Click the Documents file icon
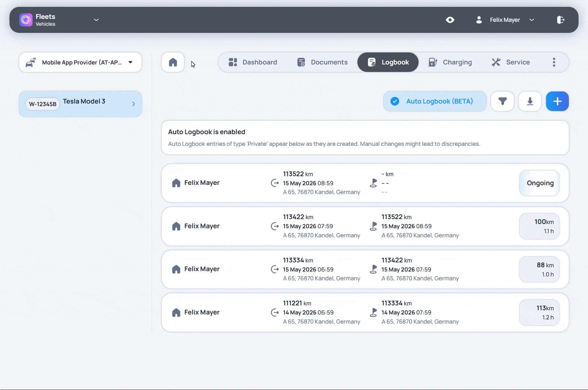Image resolution: width=588 pixels, height=390 pixels. click(301, 62)
